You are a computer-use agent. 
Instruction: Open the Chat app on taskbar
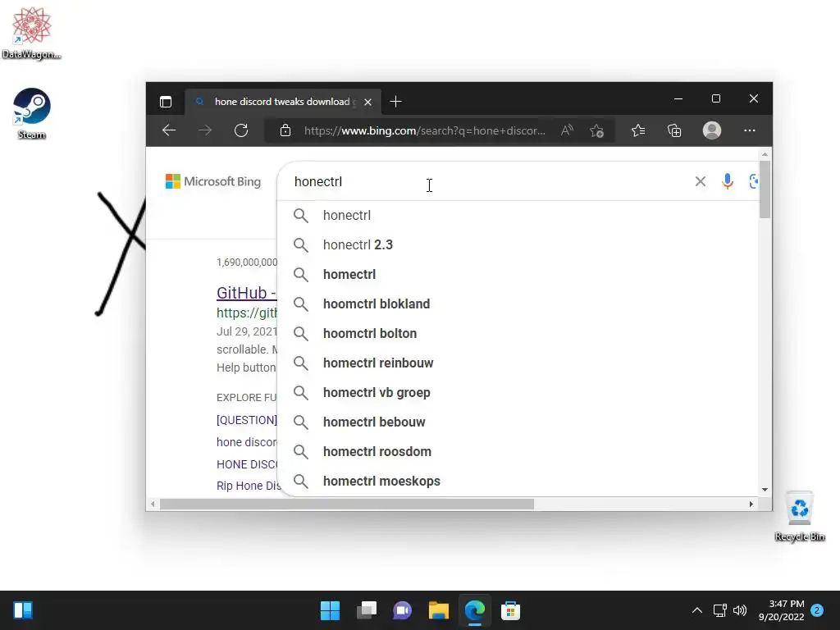tap(402, 610)
